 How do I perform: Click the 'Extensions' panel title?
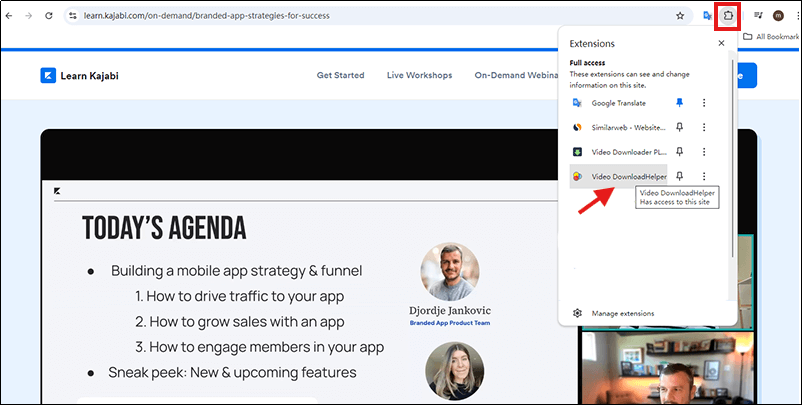click(592, 44)
